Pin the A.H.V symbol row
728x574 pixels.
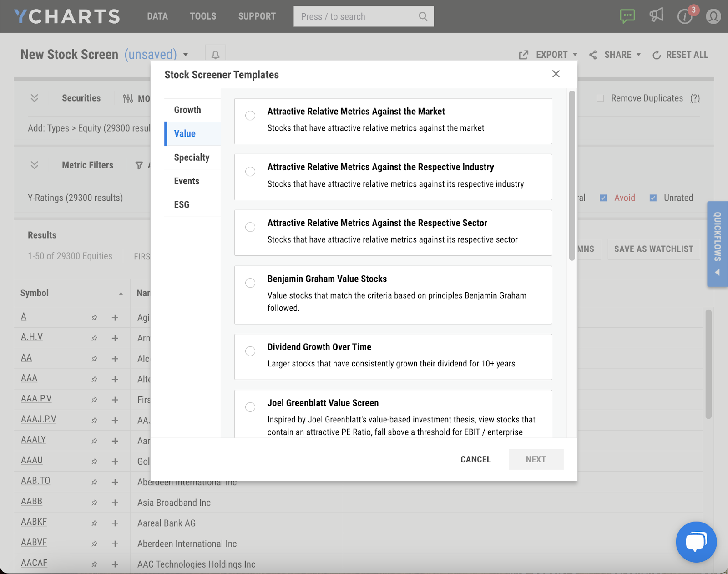tap(95, 338)
